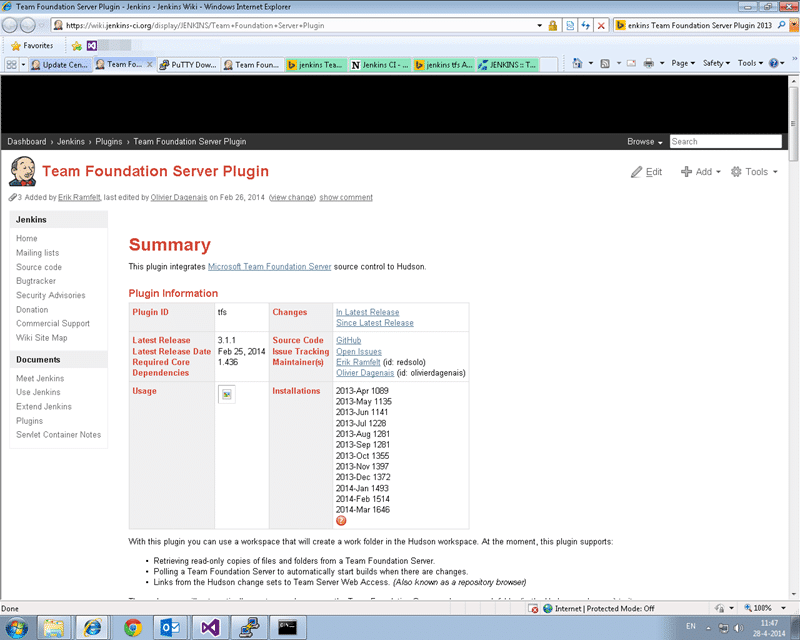Image resolution: width=800 pixels, height=640 pixels.
Task: Open the command prompt taskbar icon
Action: (287, 627)
